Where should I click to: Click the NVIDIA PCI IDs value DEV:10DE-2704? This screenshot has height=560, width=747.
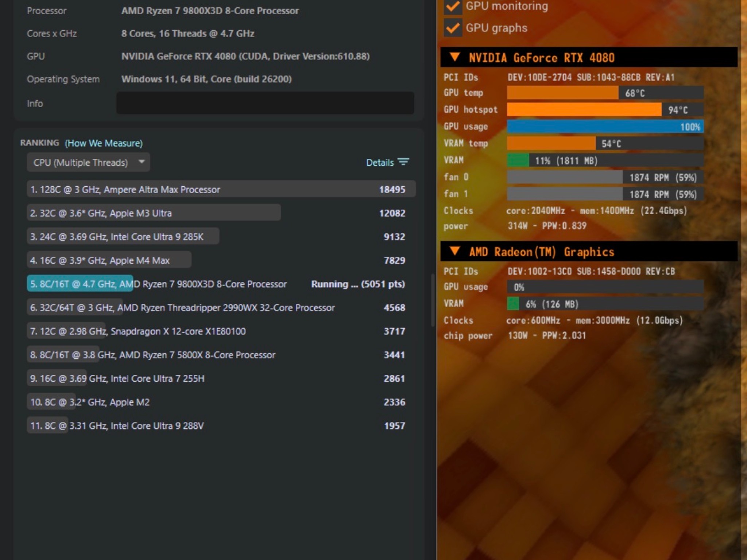(x=591, y=77)
